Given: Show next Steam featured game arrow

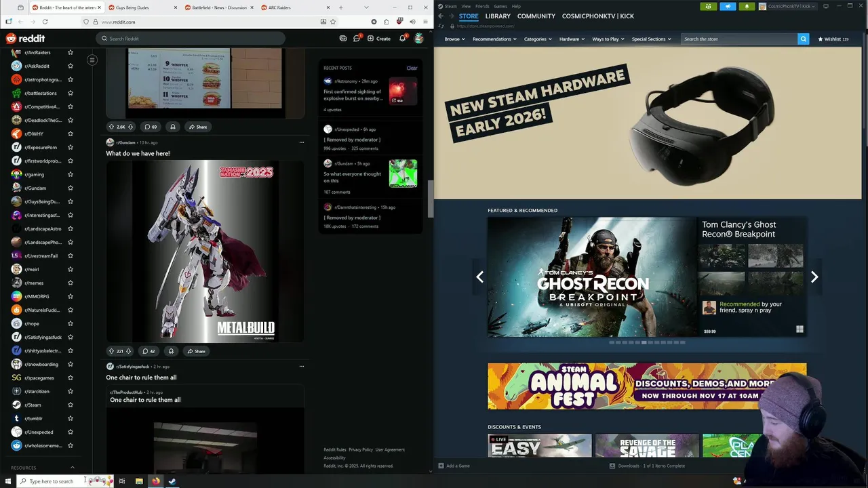Looking at the screenshot, I should click(814, 277).
